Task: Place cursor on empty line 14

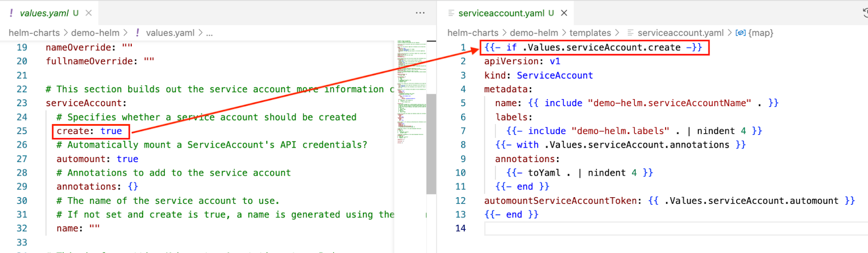Action: (676, 229)
